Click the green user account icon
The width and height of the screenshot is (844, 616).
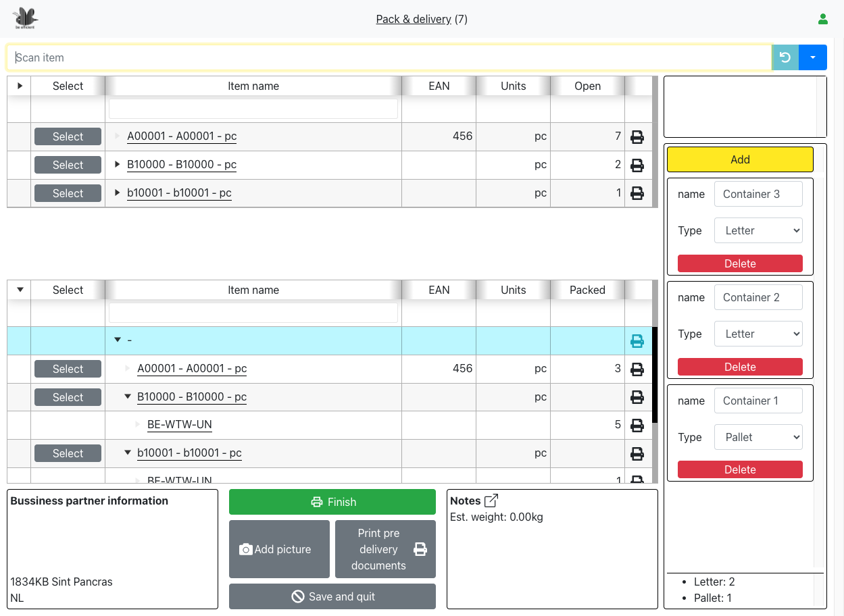[x=822, y=20]
